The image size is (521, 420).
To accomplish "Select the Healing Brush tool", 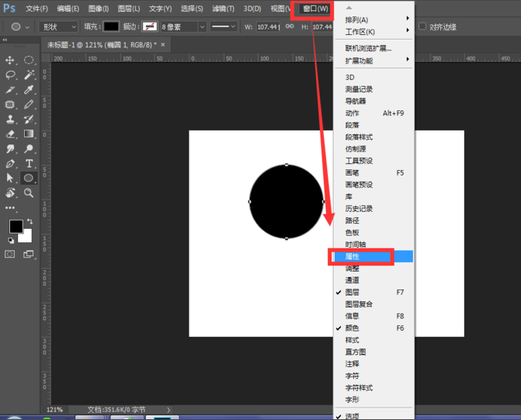I will (x=10, y=105).
